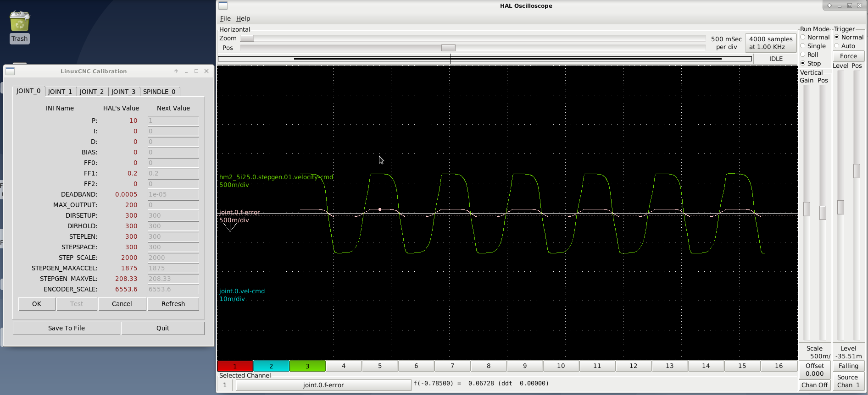868x395 pixels.
Task: Select channel 8 button
Action: coord(489,366)
